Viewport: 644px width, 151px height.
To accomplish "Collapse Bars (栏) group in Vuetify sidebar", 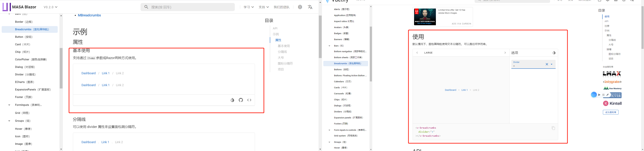I will [329, 46].
